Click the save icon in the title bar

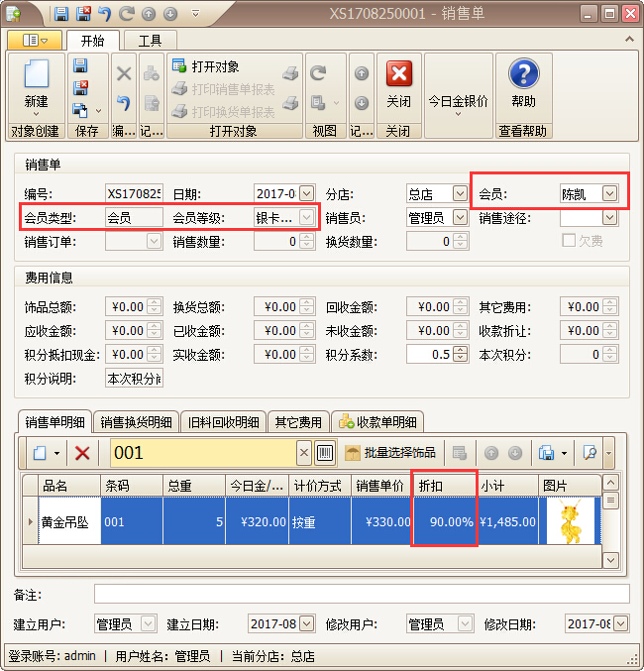click(61, 14)
